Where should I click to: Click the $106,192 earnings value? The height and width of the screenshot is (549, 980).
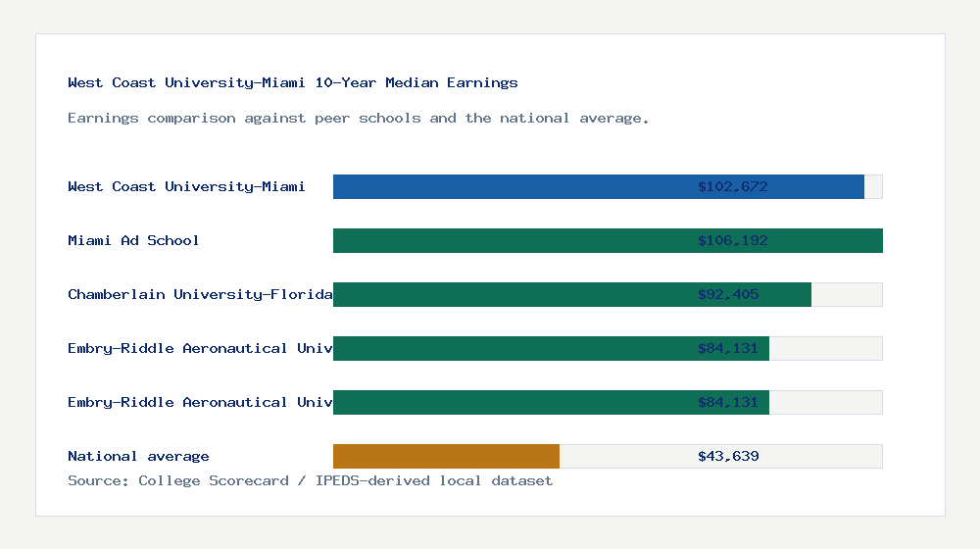click(732, 241)
